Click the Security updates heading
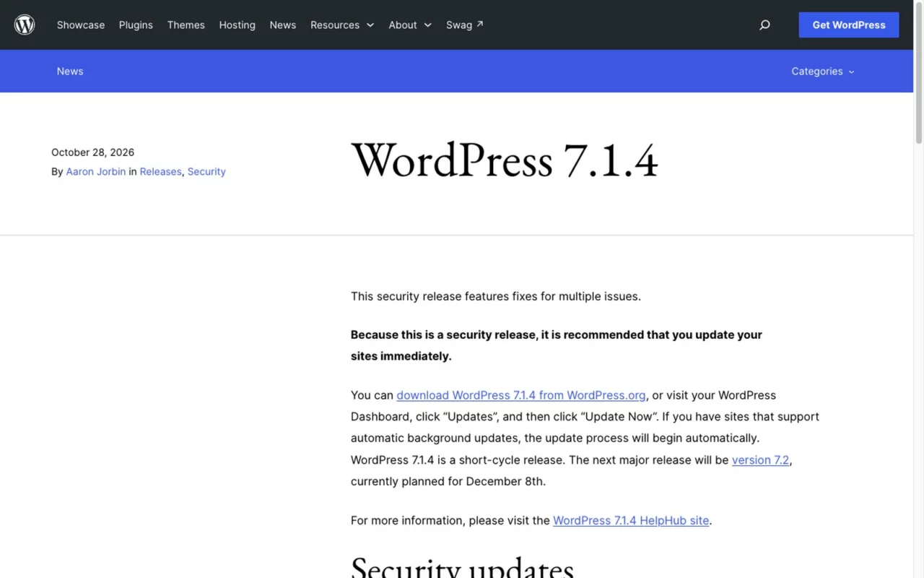 click(462, 567)
